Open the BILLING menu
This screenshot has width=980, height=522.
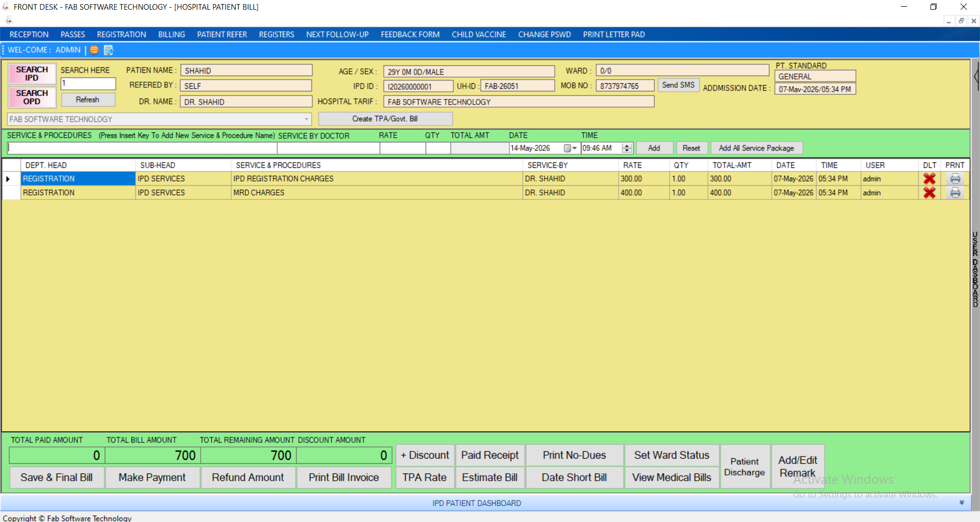[171, 34]
